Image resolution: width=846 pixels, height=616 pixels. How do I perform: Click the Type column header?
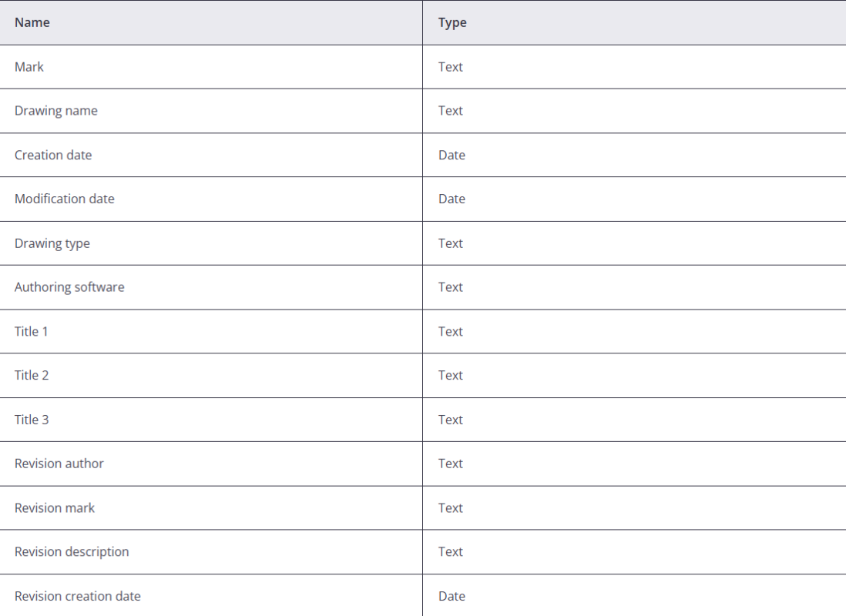coord(452,22)
